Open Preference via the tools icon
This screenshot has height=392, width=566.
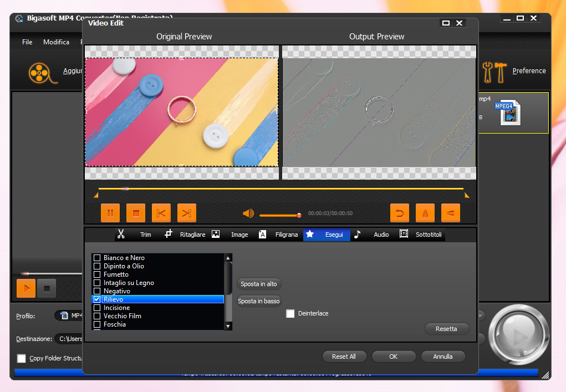click(x=494, y=71)
